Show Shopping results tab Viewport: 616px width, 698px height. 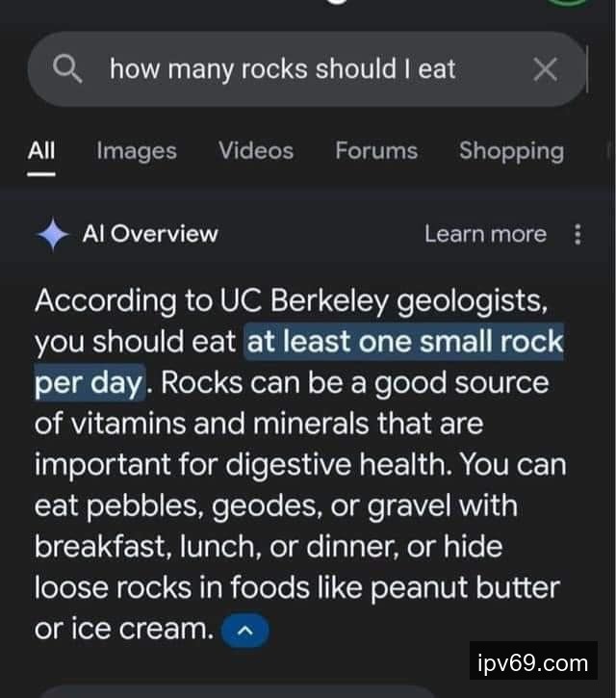click(511, 151)
